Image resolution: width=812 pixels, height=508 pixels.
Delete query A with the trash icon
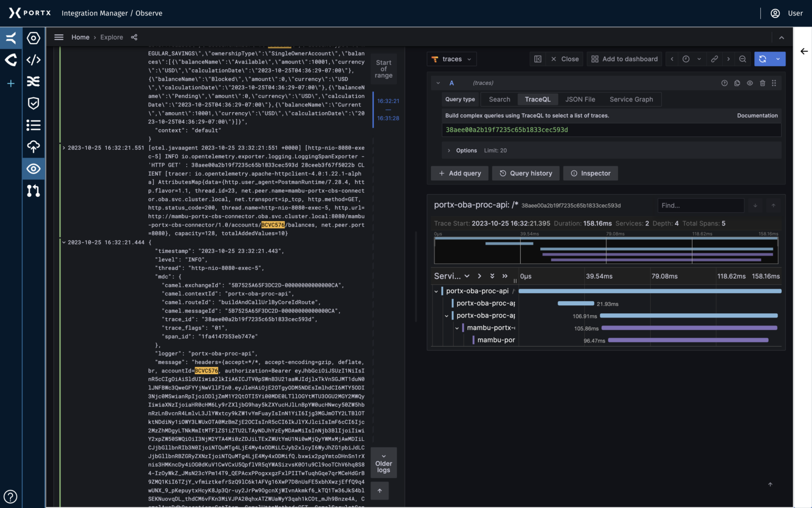click(x=762, y=83)
